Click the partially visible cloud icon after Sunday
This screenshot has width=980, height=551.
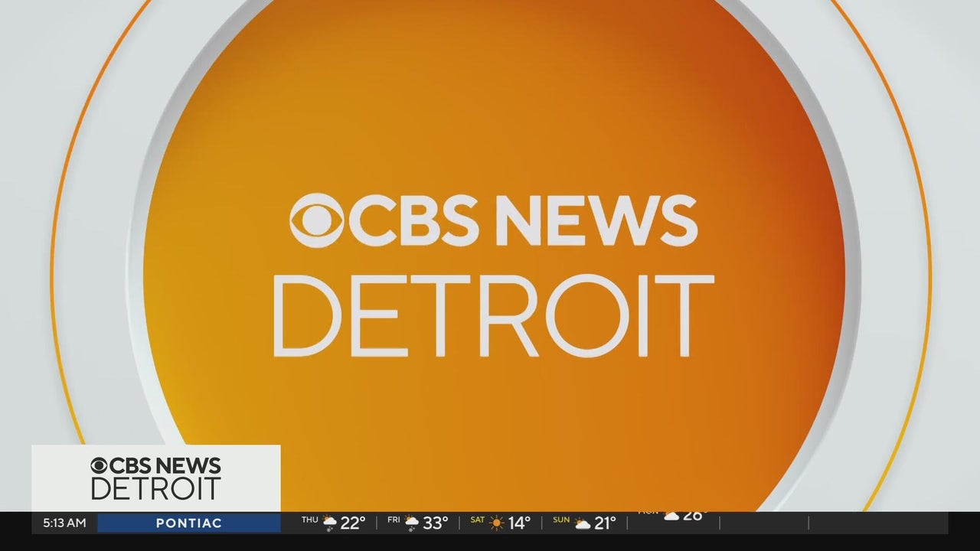671,516
